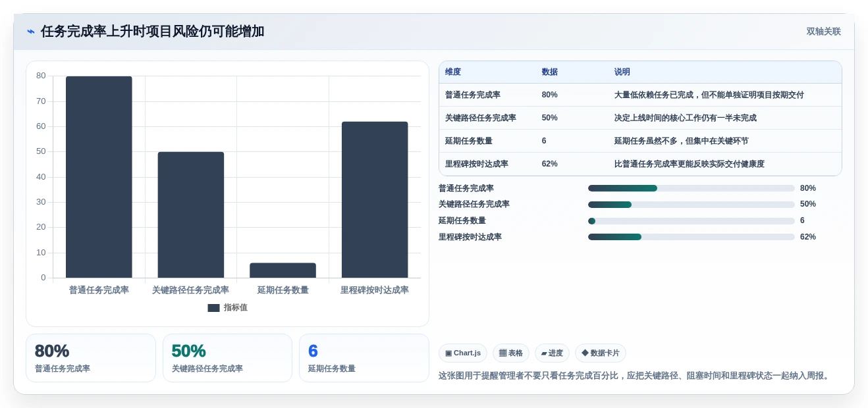Click the y-axis tick label 40
Viewport: 868px width, 408px height.
pyautogui.click(x=41, y=177)
